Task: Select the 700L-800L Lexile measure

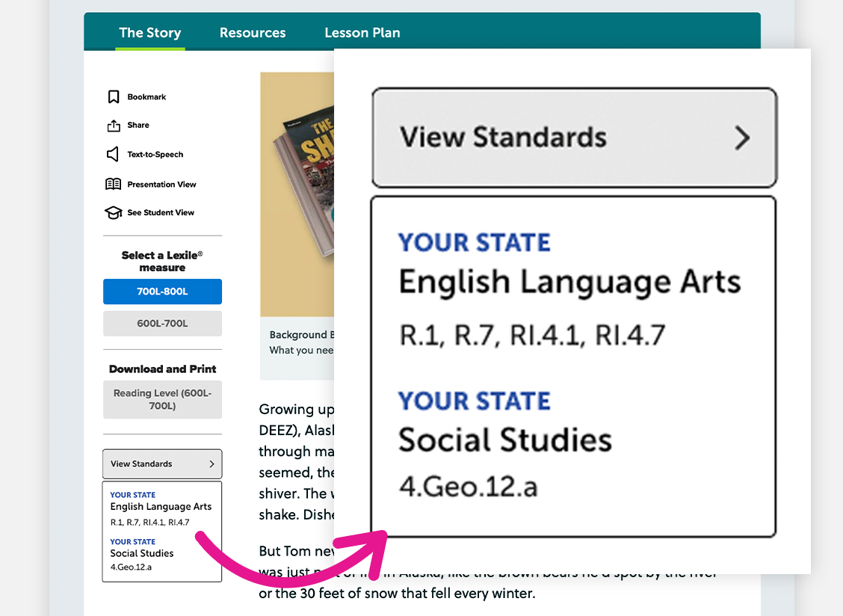Action: [162, 292]
